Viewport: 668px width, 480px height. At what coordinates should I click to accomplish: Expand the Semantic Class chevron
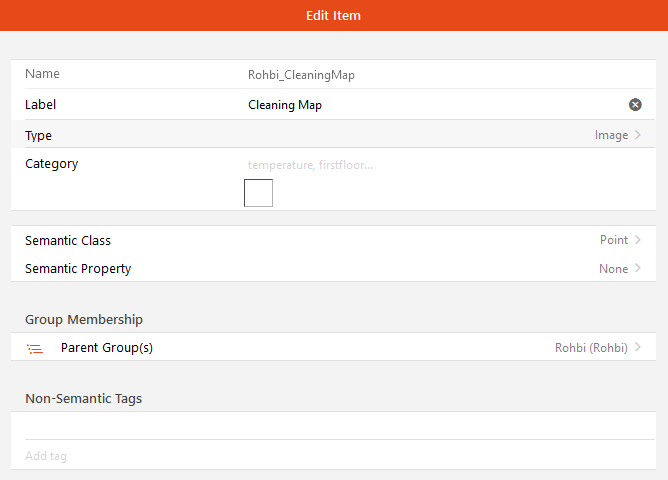point(638,240)
